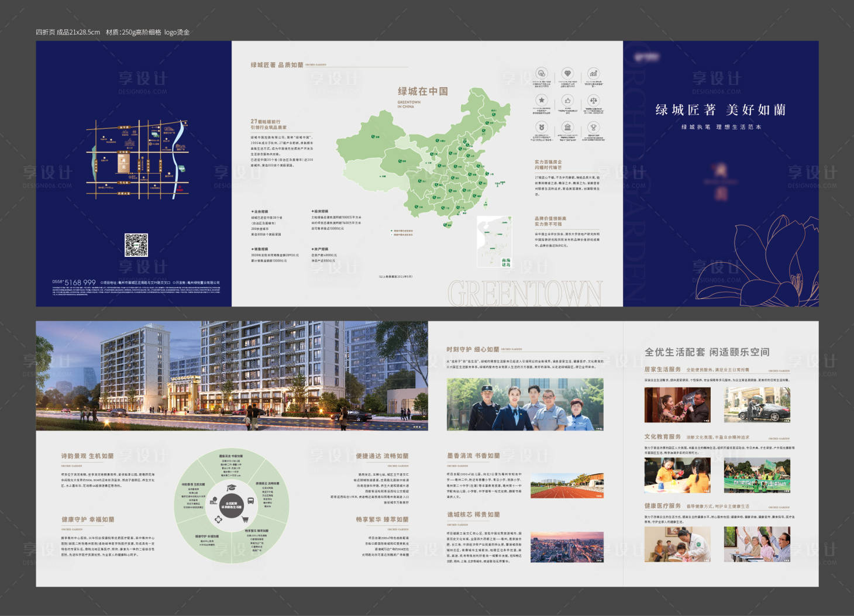The height and width of the screenshot is (616, 854).
Task: Click the title 绿城在中国
Action: pos(423,91)
